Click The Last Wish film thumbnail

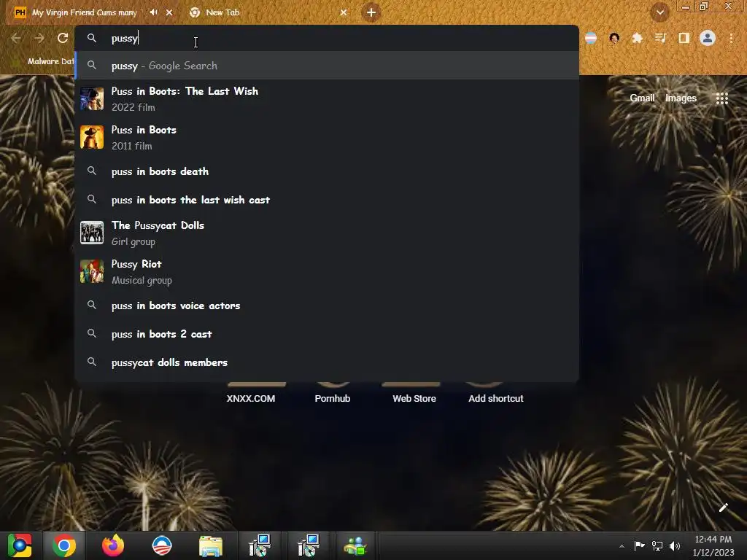[92, 98]
